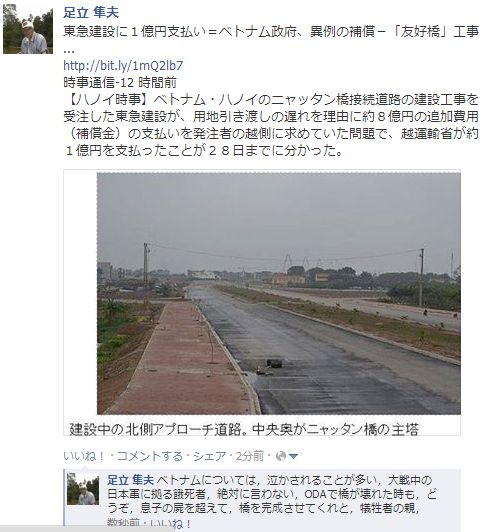Viewport: 483px width, 532px height.
Task: Share the post using シェア
Action: point(210,456)
